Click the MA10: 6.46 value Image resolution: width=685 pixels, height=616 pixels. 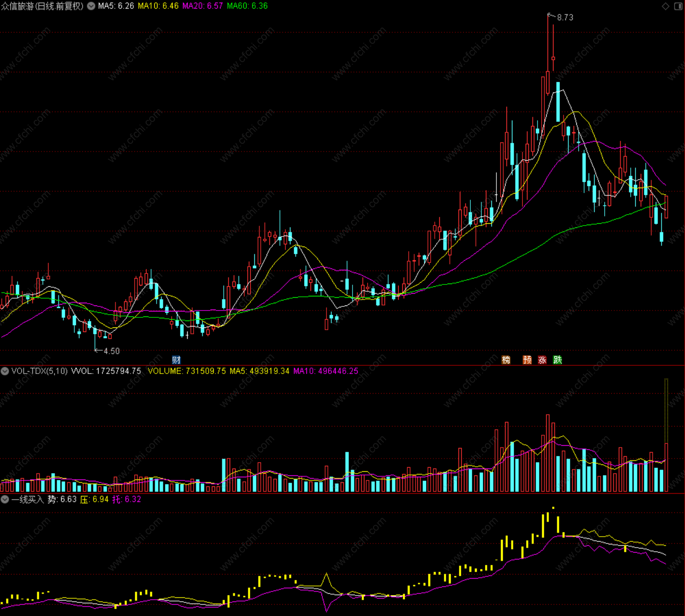point(158,6)
